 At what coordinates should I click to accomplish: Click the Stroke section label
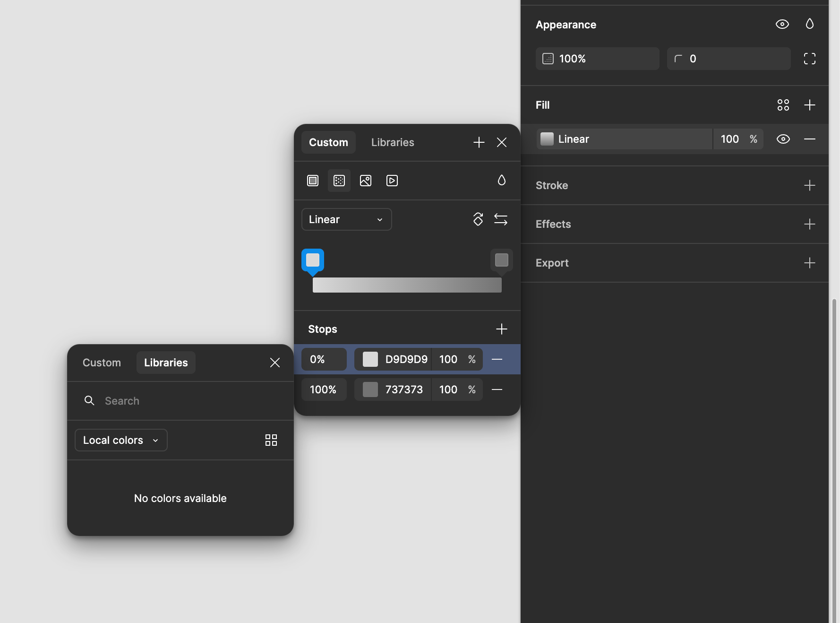point(552,185)
